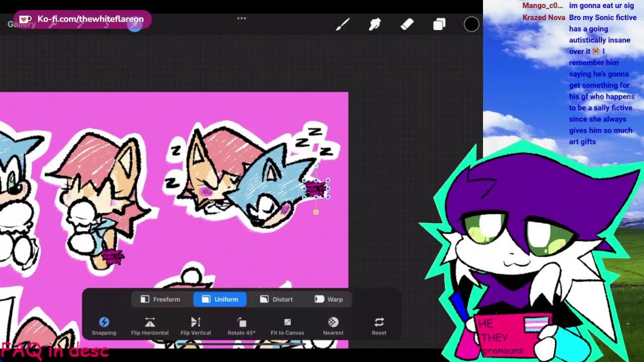Select the Paint brush tool
This screenshot has height=362, width=644.
(x=343, y=24)
